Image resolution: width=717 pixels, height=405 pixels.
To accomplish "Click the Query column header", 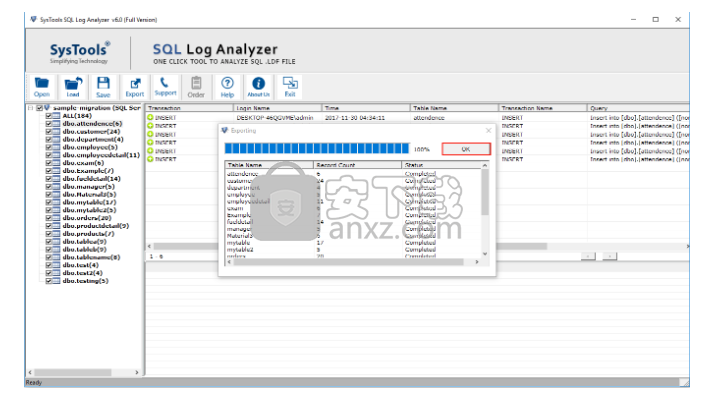I will tap(638, 108).
